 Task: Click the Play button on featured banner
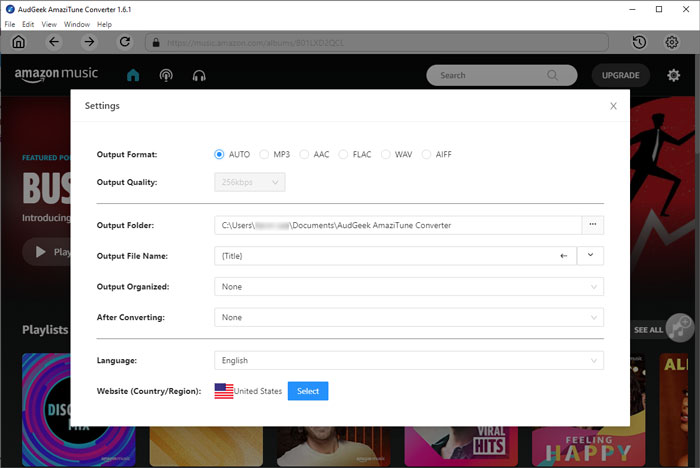pos(47,252)
